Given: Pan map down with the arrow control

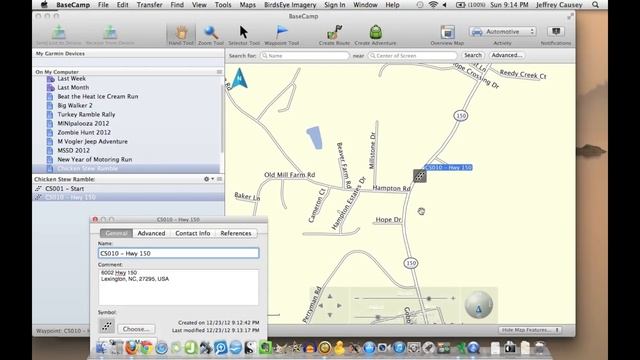Looking at the screenshot, I should [x=330, y=315].
